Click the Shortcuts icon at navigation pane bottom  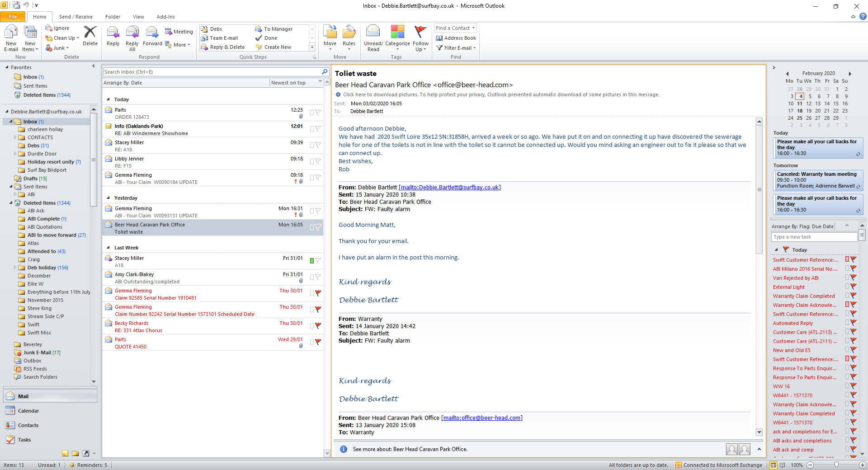(x=85, y=453)
